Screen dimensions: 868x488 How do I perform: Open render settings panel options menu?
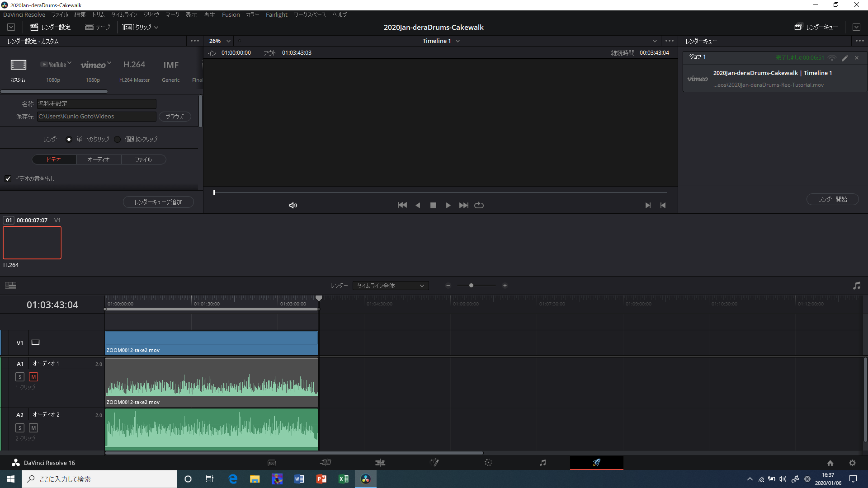(195, 41)
